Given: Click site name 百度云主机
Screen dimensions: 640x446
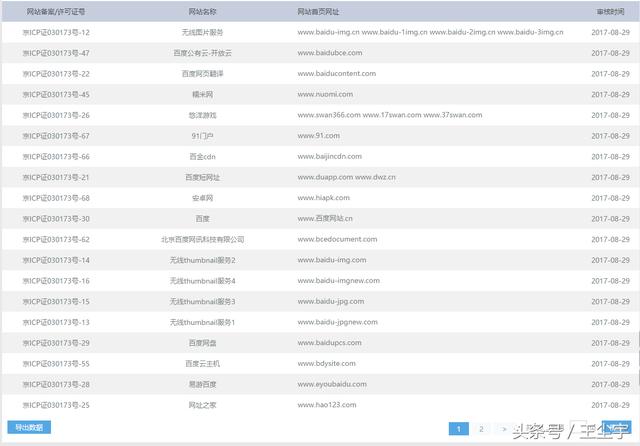Looking at the screenshot, I should pos(202,364).
